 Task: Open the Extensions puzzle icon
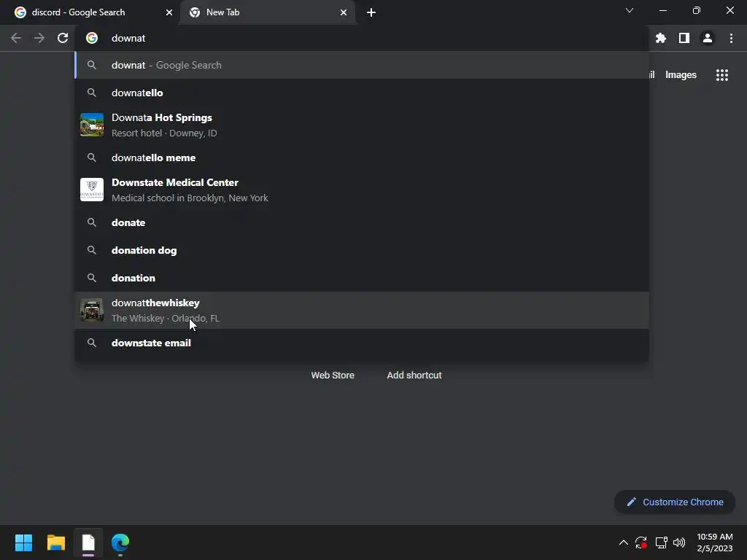coord(661,38)
